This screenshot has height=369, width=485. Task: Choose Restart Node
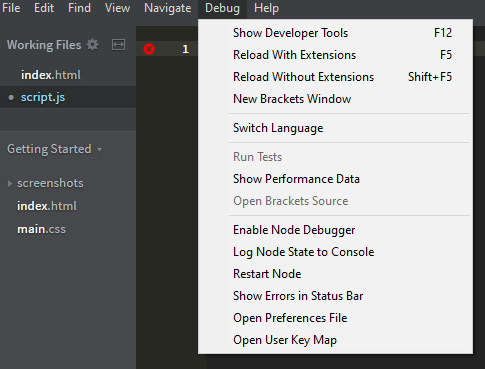coord(335,274)
